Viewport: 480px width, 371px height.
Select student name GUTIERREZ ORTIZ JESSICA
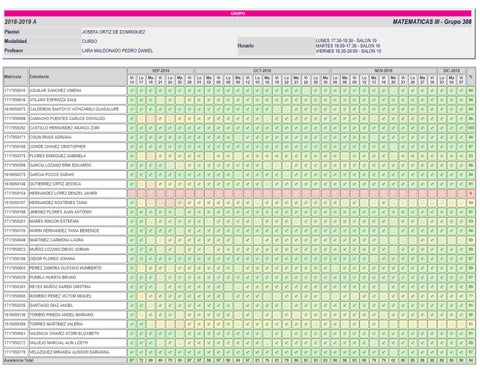click(55, 184)
